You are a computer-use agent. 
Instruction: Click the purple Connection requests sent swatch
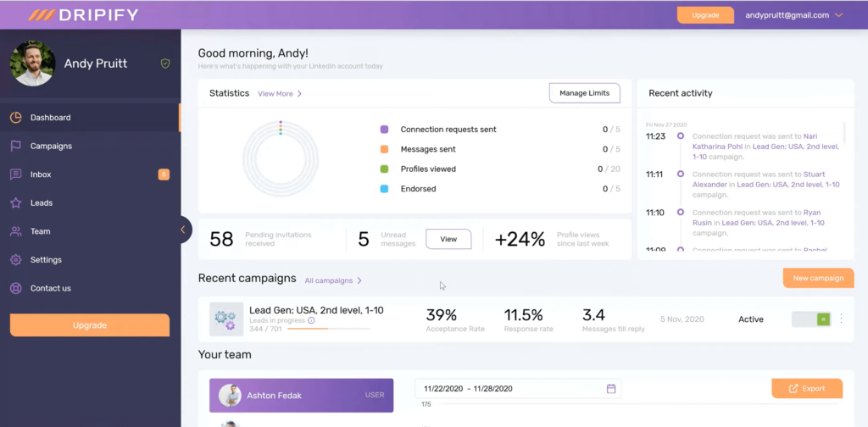pos(384,130)
